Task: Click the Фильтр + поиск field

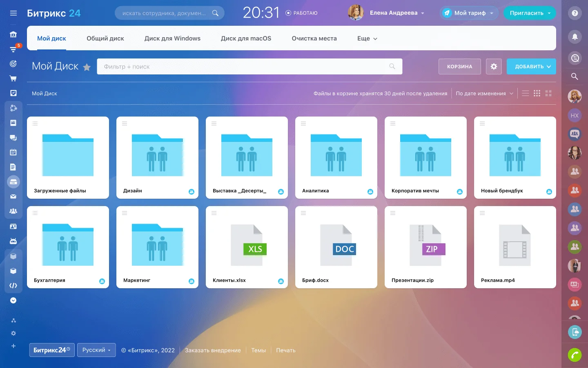Action: (x=245, y=66)
